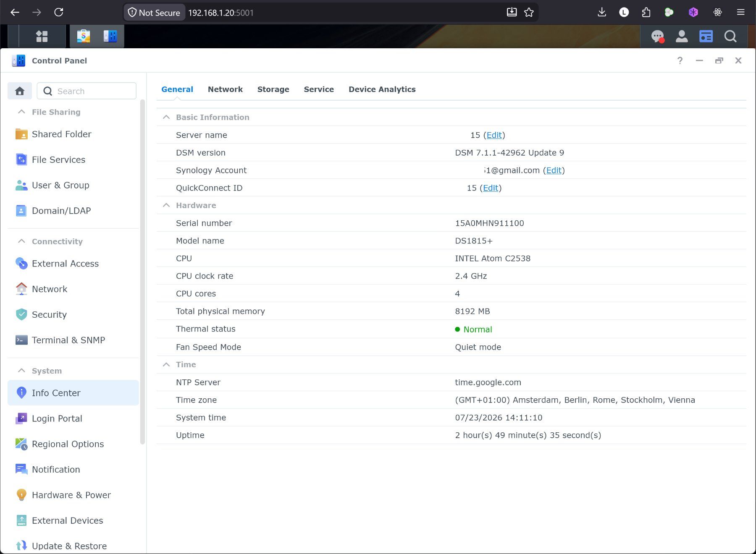Open the Regional Options icon

coord(21,444)
